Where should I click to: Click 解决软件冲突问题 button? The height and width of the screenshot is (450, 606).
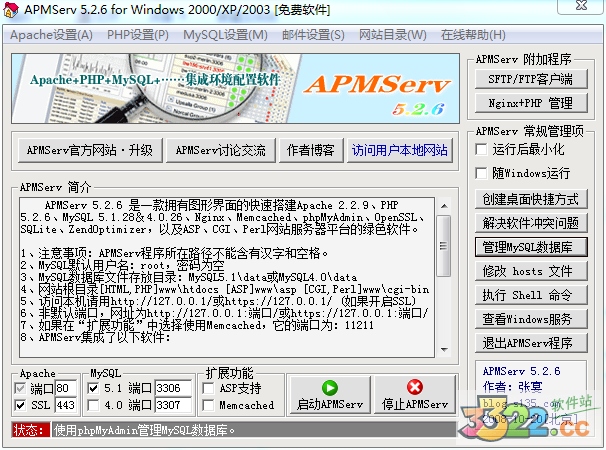(531, 223)
